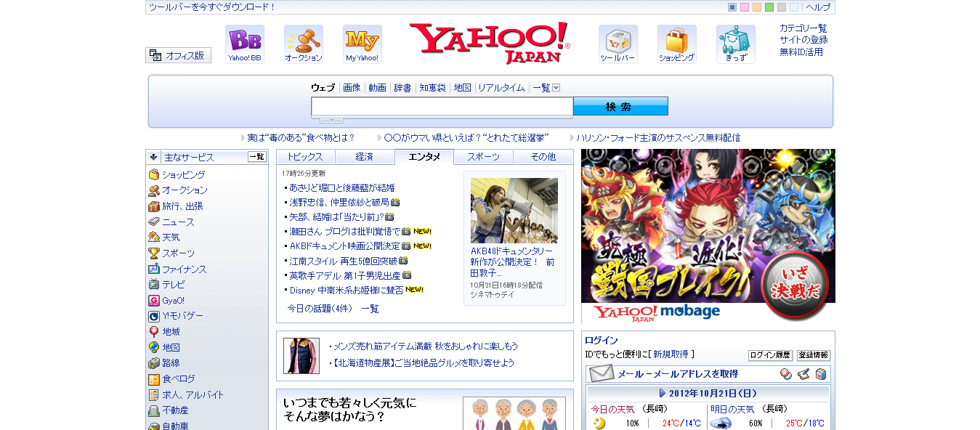
Task: Click the blue shopping box icon in mail row
Action: click(821, 374)
